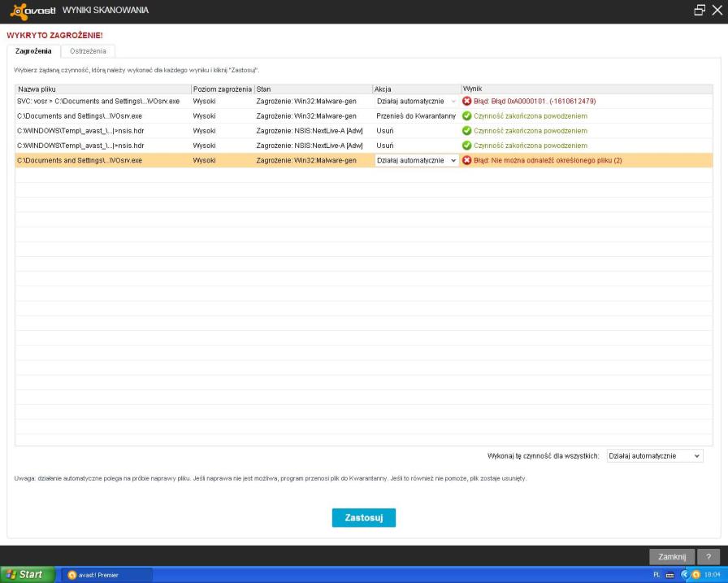Image resolution: width=728 pixels, height=583 pixels.
Task: Sort by Stan column header
Action: pyautogui.click(x=314, y=89)
